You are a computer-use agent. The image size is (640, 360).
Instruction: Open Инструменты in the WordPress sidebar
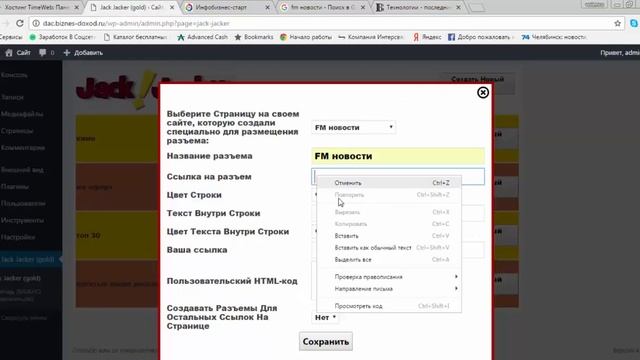pyautogui.click(x=22, y=220)
